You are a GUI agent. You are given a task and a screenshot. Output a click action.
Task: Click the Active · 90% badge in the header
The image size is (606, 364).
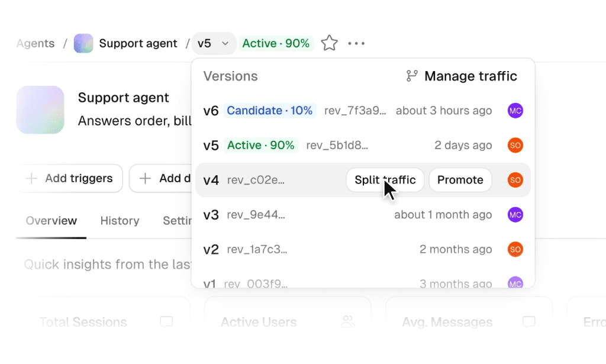click(x=276, y=43)
